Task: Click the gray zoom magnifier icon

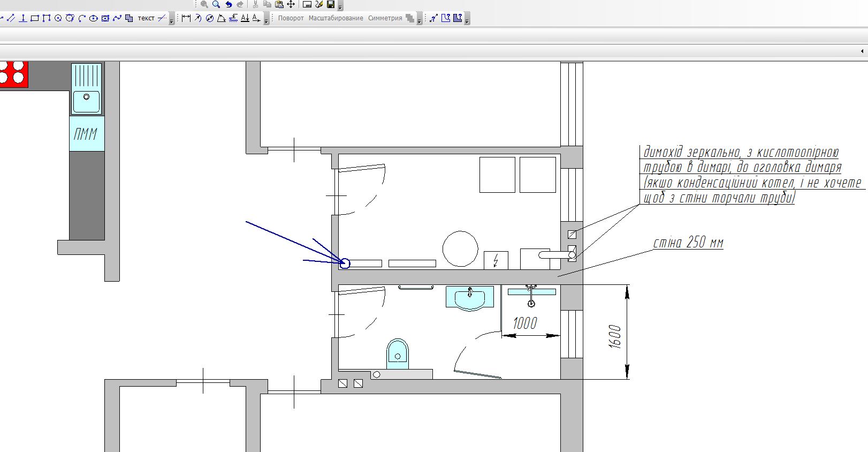Action: click(204, 4)
